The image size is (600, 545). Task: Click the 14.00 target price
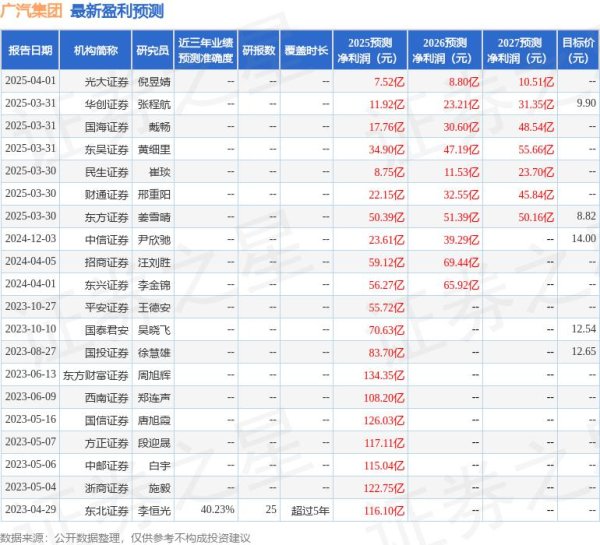coord(584,239)
